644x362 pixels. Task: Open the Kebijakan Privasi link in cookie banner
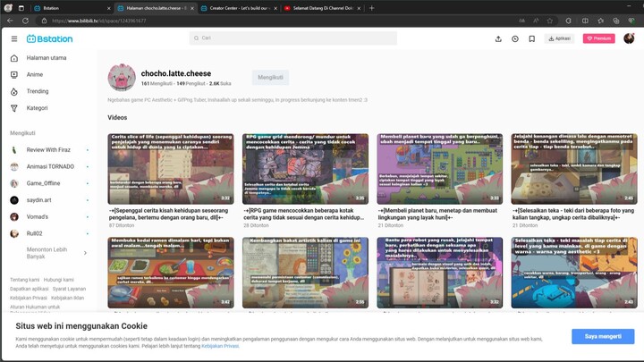coord(220,345)
